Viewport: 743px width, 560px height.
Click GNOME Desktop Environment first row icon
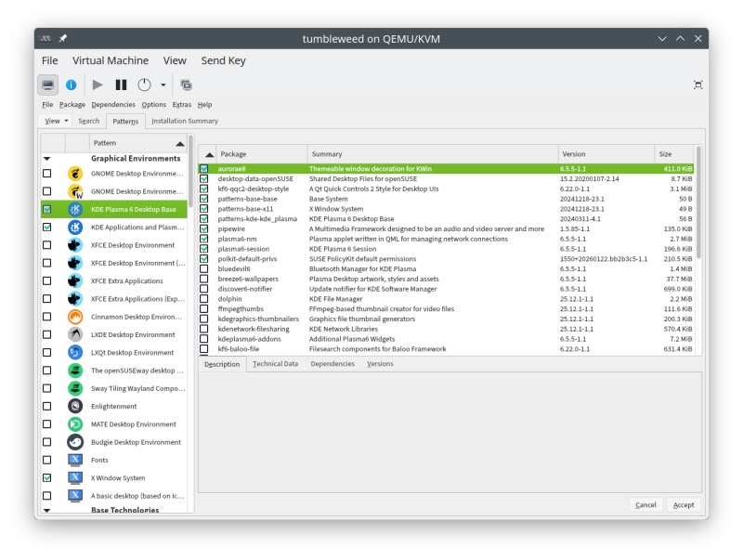(x=75, y=174)
